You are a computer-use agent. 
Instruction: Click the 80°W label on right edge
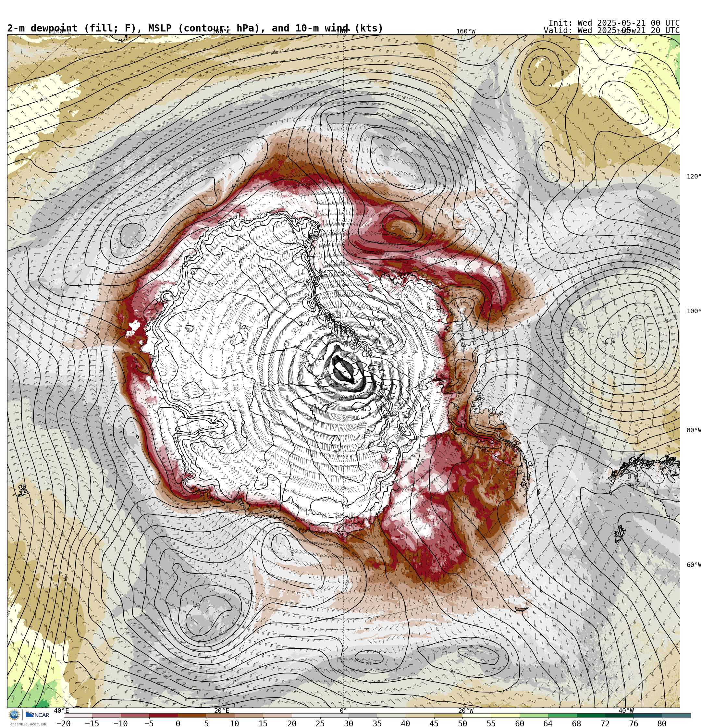click(694, 430)
